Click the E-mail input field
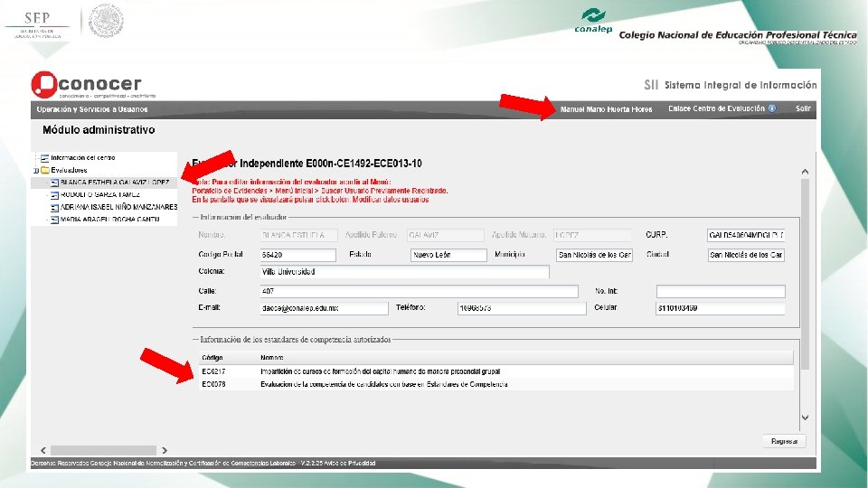The width and height of the screenshot is (868, 488). pyautogui.click(x=324, y=308)
